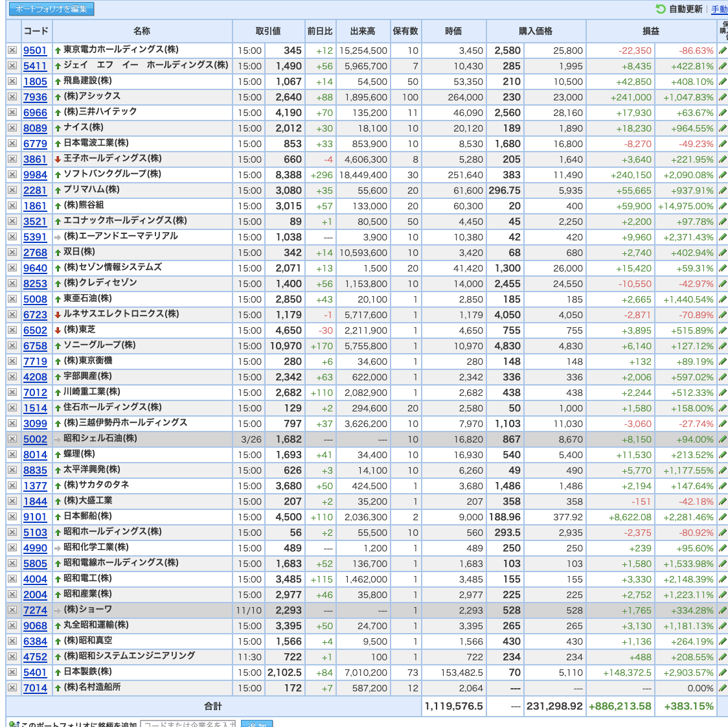Switch to 手動 update mode link

click(720, 9)
